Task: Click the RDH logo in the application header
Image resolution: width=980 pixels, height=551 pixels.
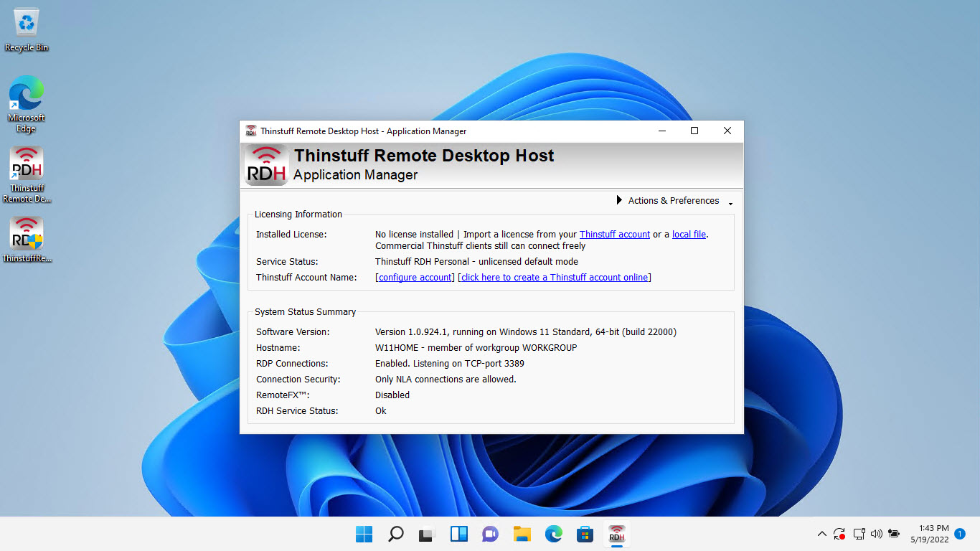Action: point(265,164)
